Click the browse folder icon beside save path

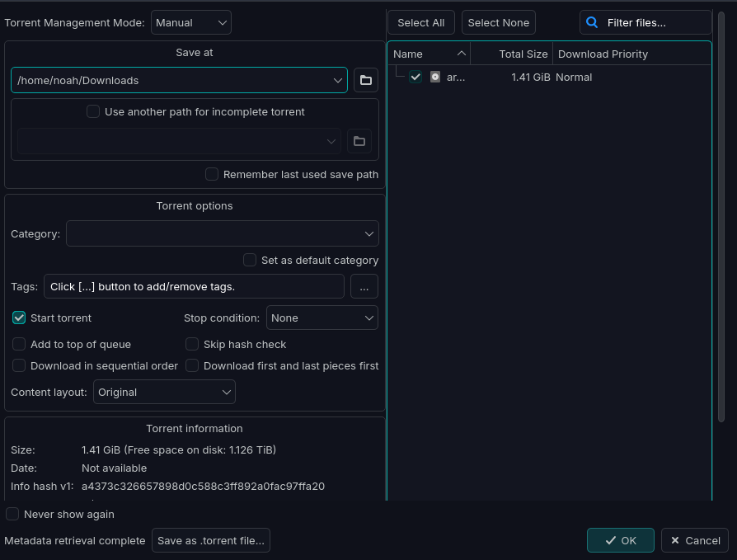point(365,80)
